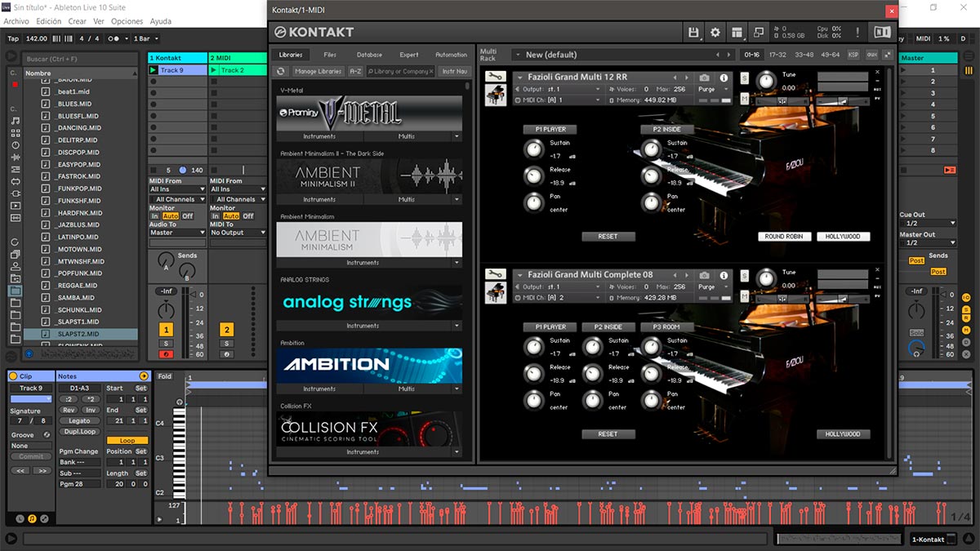Open Kontakt workspace layout icon
This screenshot has width=980, height=551.
737,33
